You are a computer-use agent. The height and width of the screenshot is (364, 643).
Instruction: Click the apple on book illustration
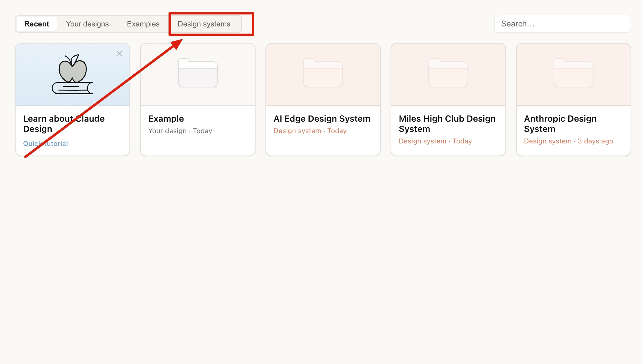[x=73, y=74]
